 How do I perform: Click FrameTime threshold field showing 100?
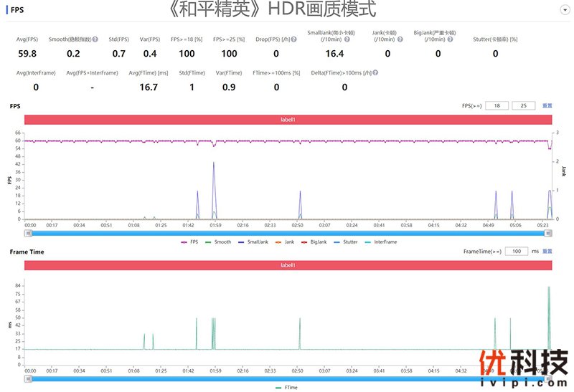[517, 252]
